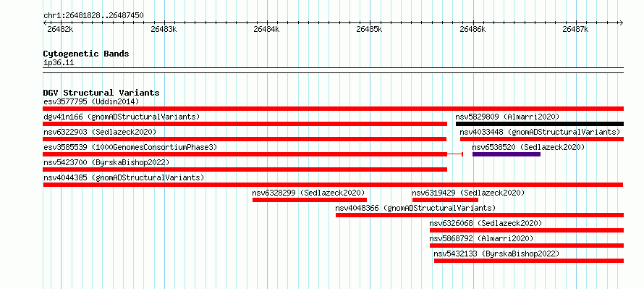Viewport: 644px width, 289px height.
Task: Click the 'nsv6326068 (Sedlazeck2020)' label
Action: [486, 223]
